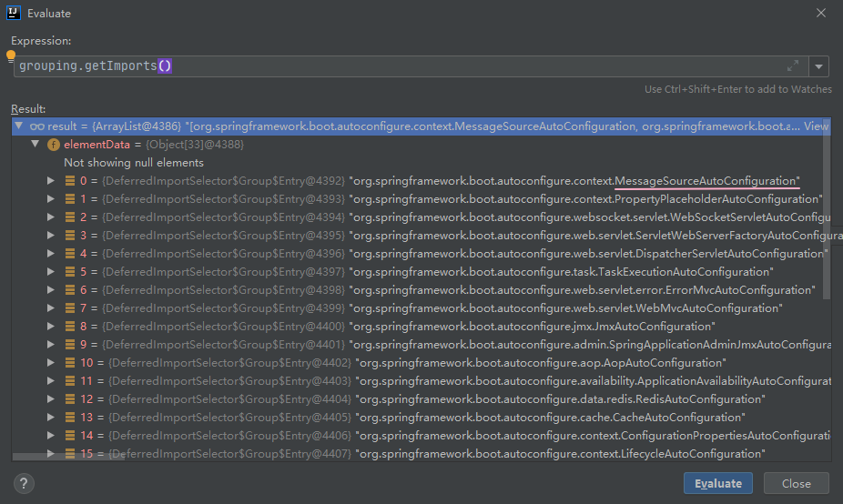
Task: Click the IntelliJ logo in the title bar
Action: point(14,13)
